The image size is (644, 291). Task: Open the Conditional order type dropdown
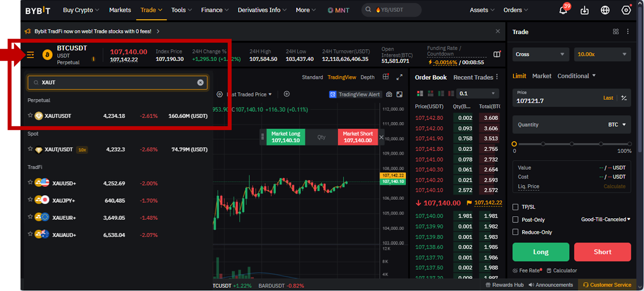pos(576,76)
